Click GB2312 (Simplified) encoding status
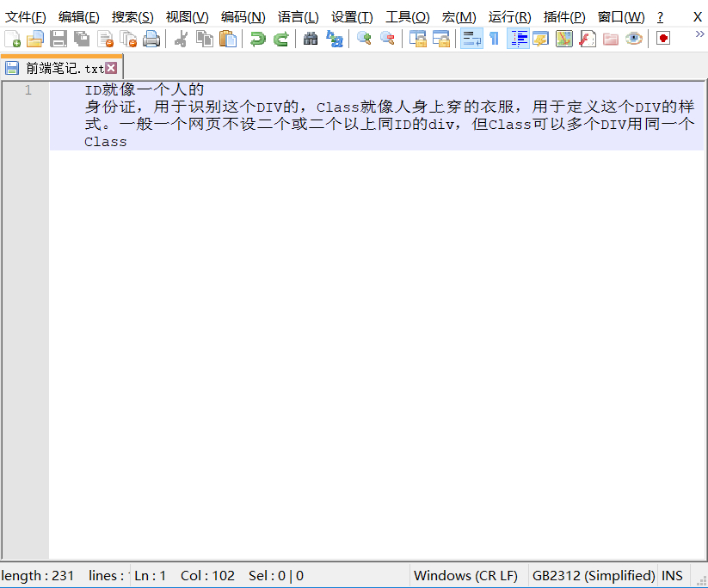708x588 pixels. click(x=594, y=576)
